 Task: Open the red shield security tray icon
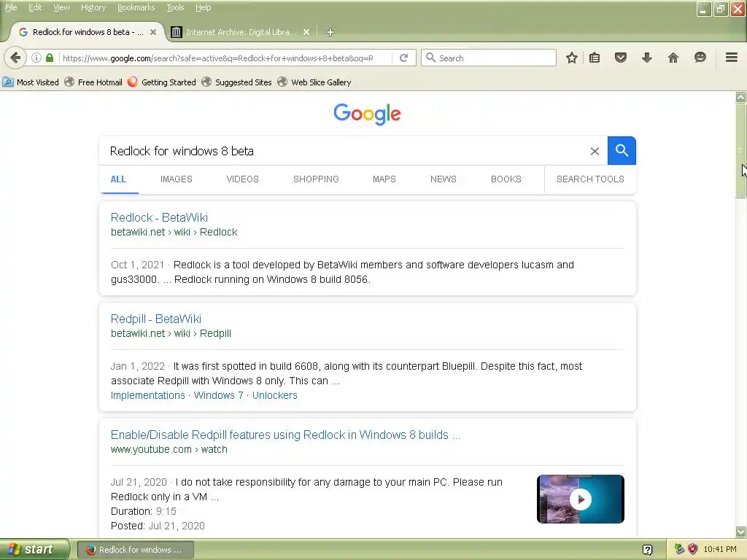[692, 549]
